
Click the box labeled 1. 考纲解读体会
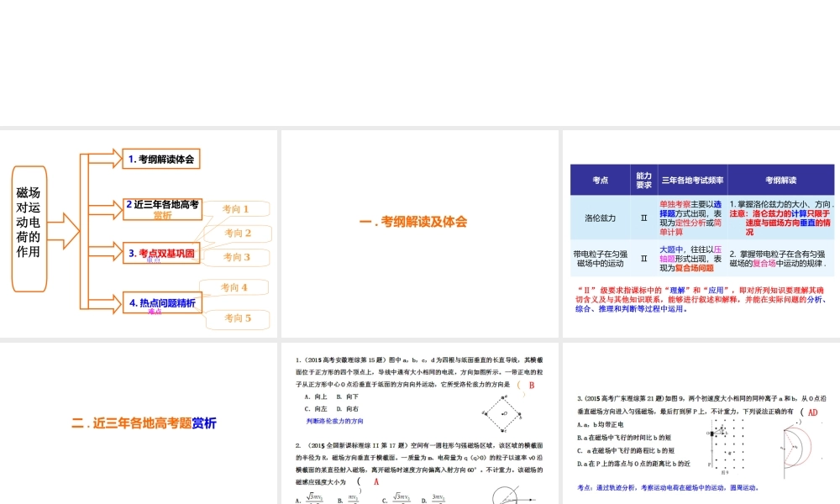[x=161, y=159]
